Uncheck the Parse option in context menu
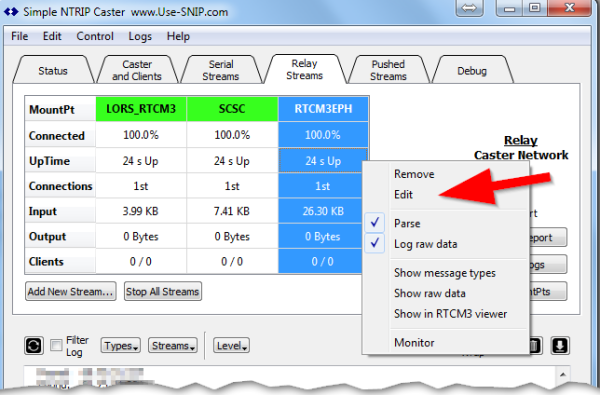This screenshot has width=600, height=395. tap(407, 223)
